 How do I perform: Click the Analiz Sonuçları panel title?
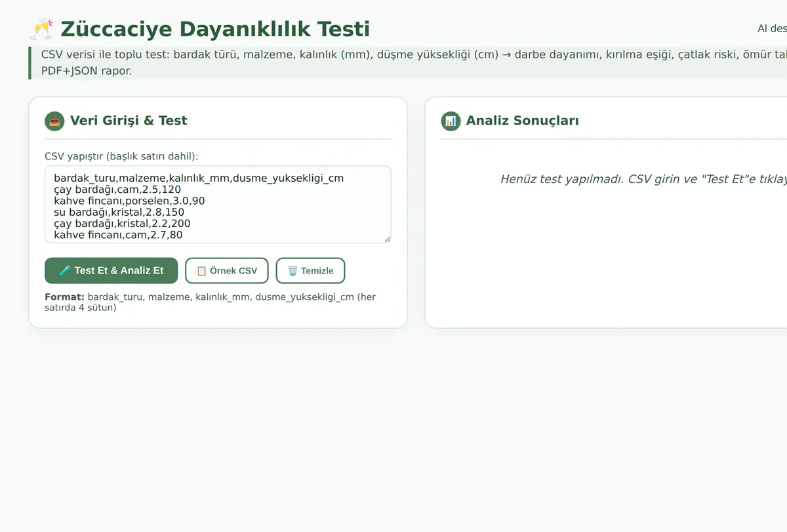pyautogui.click(x=522, y=121)
